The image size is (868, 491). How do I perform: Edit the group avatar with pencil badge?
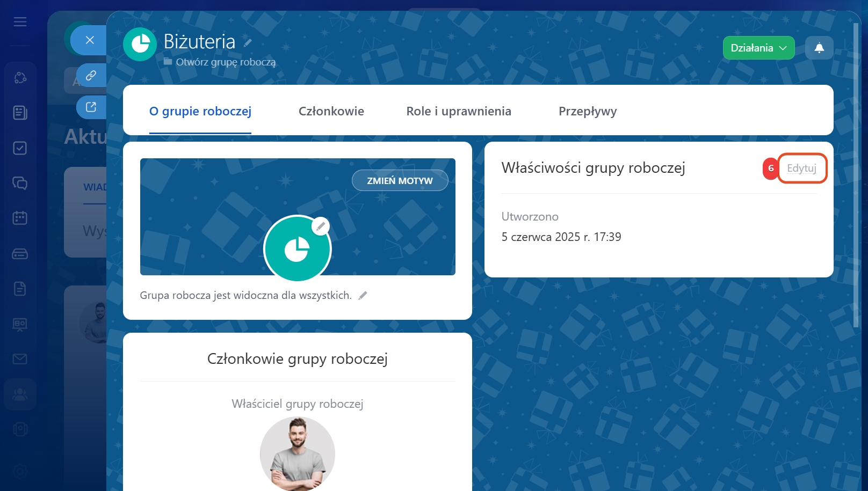point(321,226)
